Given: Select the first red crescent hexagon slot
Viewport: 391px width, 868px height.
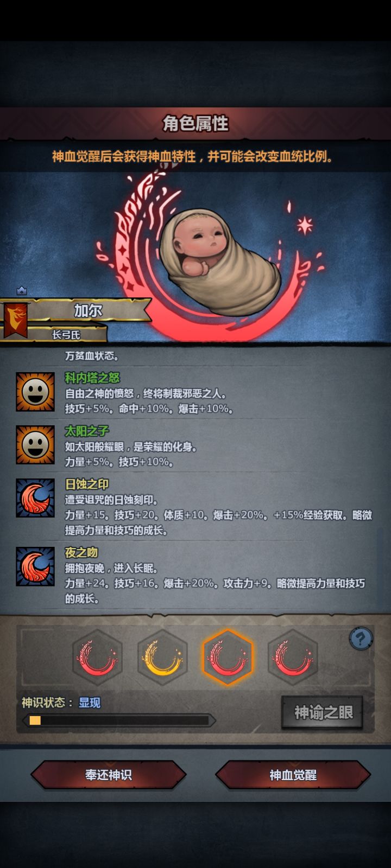Looking at the screenshot, I should click(x=97, y=658).
